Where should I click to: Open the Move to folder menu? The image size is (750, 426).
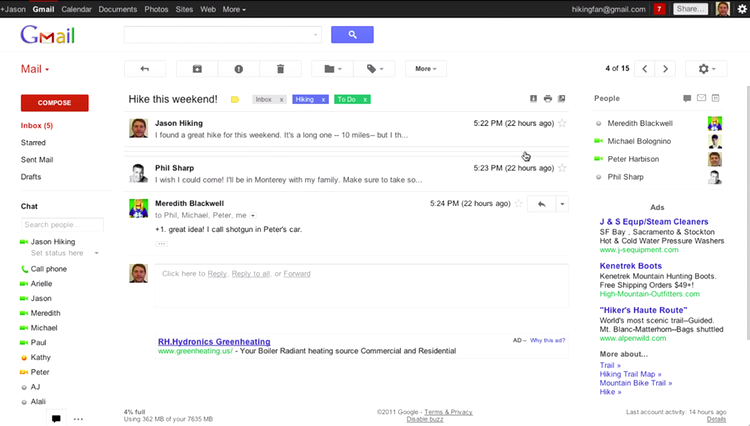(332, 69)
